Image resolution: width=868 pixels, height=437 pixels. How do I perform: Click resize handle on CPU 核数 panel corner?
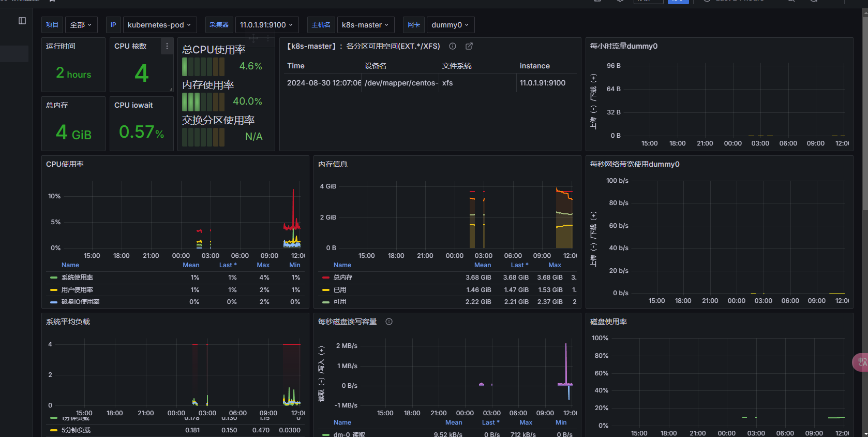tap(171, 89)
